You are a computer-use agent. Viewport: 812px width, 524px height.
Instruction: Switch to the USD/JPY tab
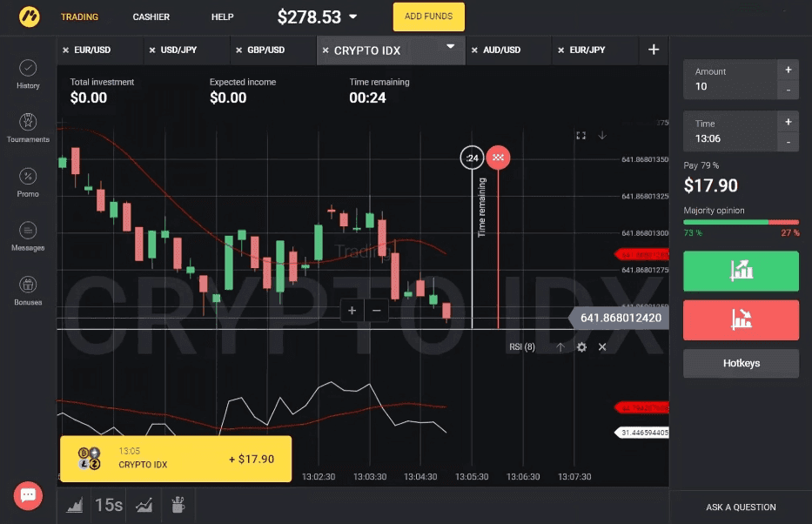[x=178, y=50]
